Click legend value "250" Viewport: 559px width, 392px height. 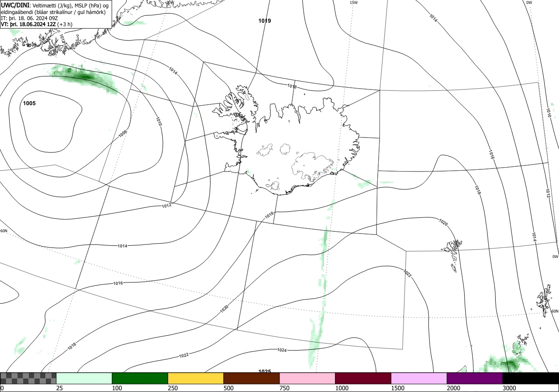click(173, 388)
